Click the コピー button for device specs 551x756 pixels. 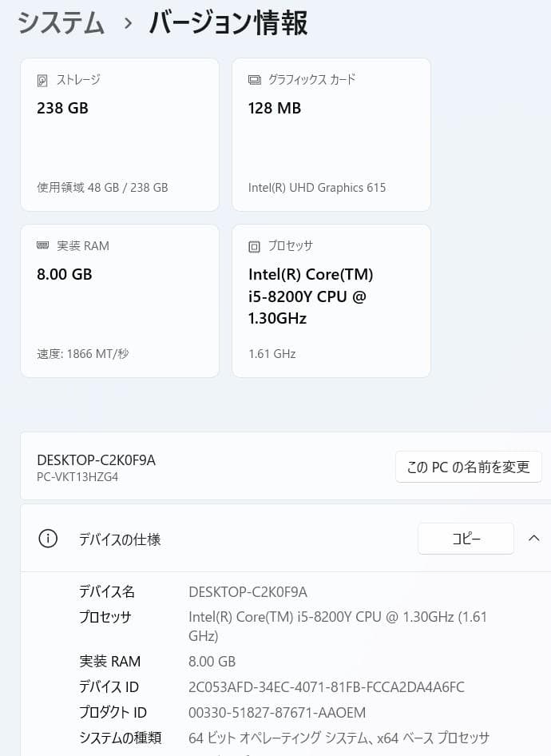coord(466,539)
